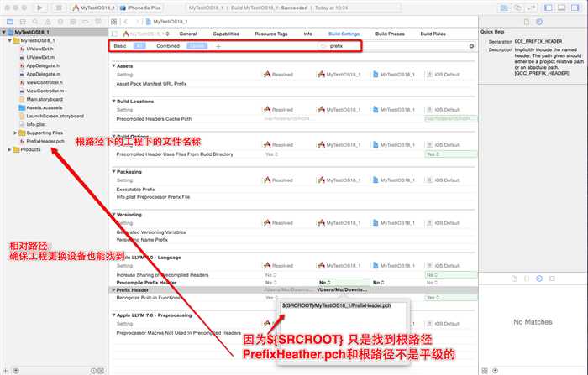Select the Version editor mode
588x375 pixels.
point(531,8)
